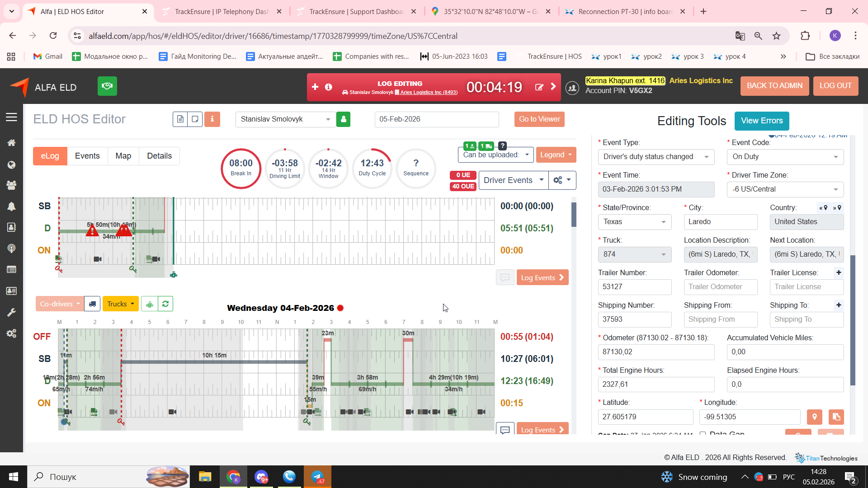The width and height of the screenshot is (868, 488).
Task: Click the copy coordinates icon button
Action: pyautogui.click(x=836, y=417)
